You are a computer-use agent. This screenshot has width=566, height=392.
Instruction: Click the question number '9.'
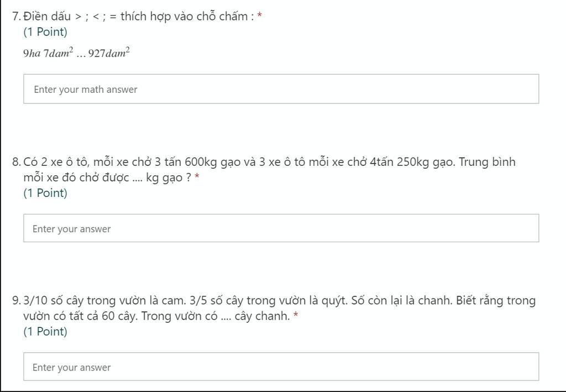tap(17, 301)
